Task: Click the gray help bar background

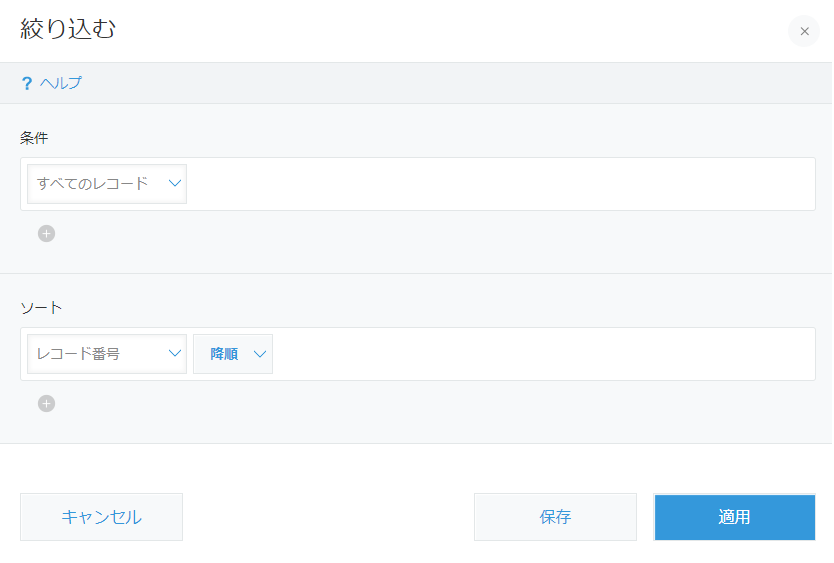Action: pyautogui.click(x=450, y=84)
